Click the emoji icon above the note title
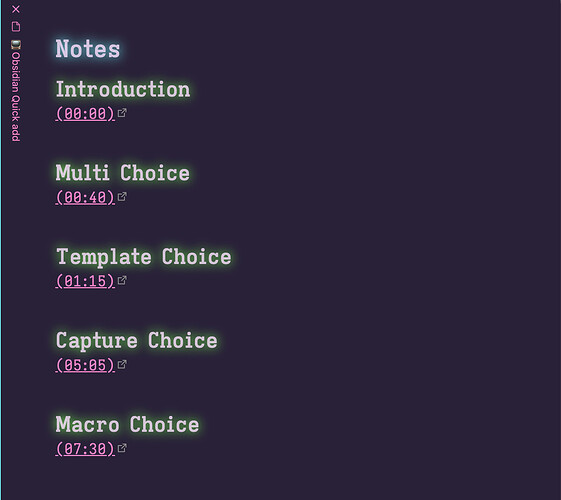Image resolution: width=561 pixels, height=500 pixels. (x=16, y=45)
